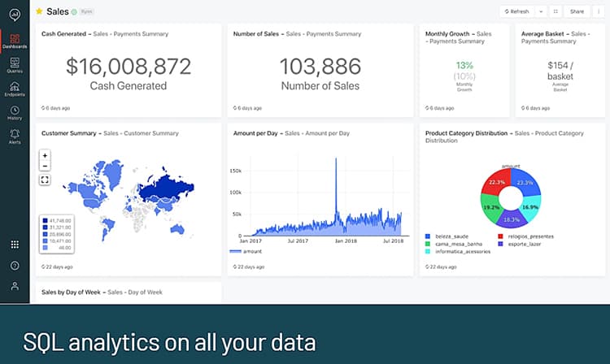The width and height of the screenshot is (610, 364).
Task: Open the History page
Action: coord(15,112)
